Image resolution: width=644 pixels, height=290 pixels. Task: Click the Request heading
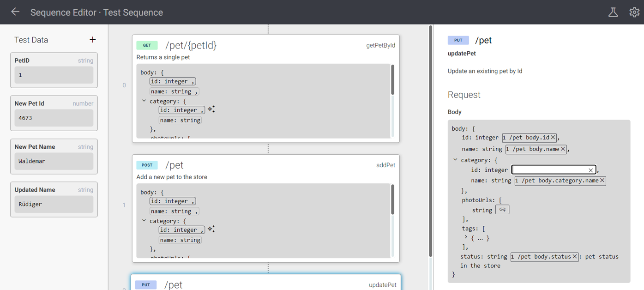coord(464,95)
